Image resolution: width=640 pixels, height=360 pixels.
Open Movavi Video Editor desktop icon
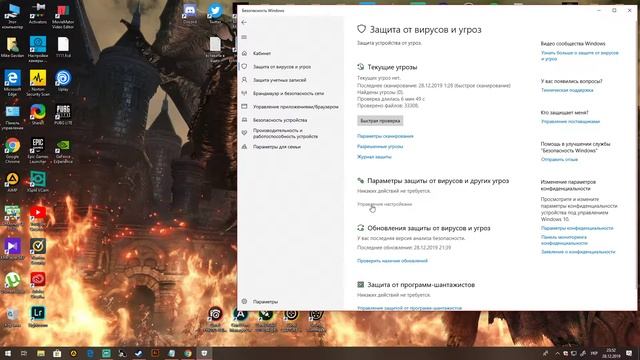click(63, 16)
